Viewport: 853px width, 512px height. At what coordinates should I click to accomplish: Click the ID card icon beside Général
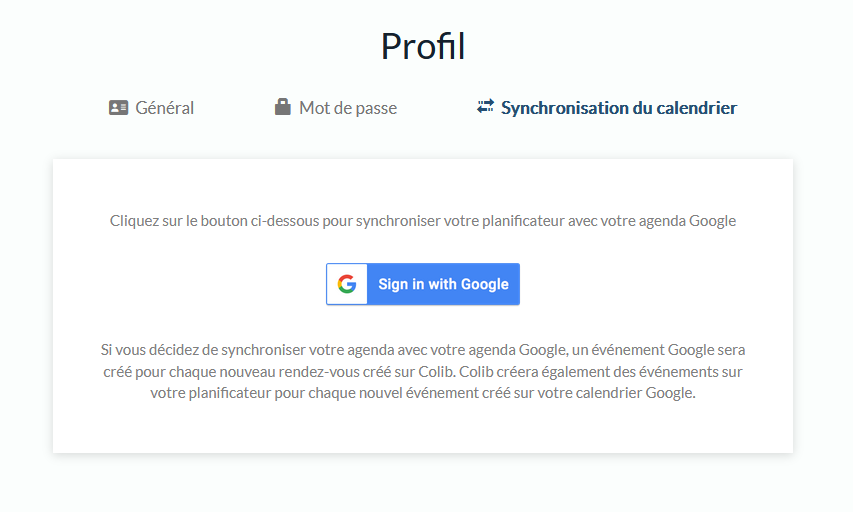pos(119,108)
